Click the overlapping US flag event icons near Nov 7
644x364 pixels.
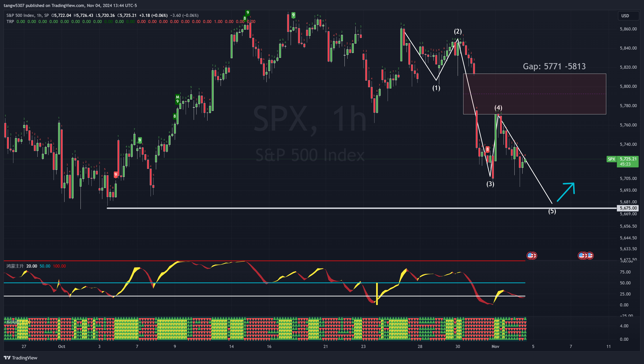pos(586,256)
